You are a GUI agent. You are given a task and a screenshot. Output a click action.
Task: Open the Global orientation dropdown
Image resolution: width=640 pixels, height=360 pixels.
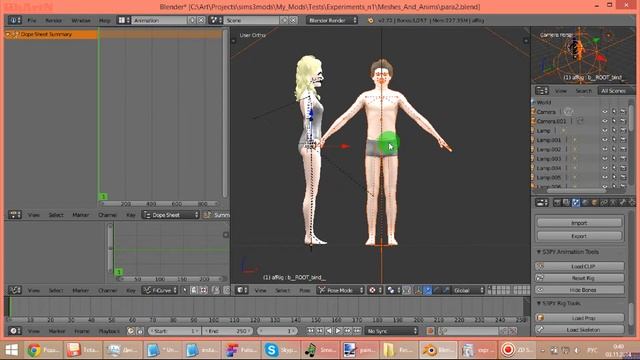[x=468, y=290]
